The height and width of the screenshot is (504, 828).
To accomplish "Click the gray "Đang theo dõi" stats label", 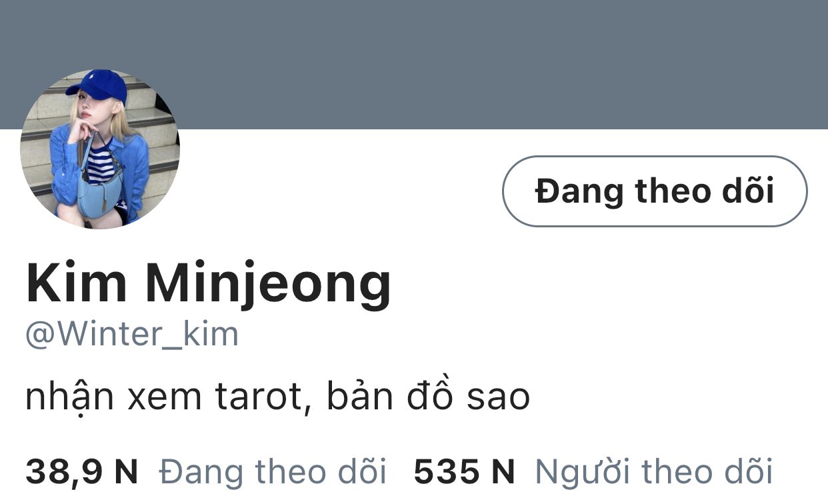I will [273, 472].
